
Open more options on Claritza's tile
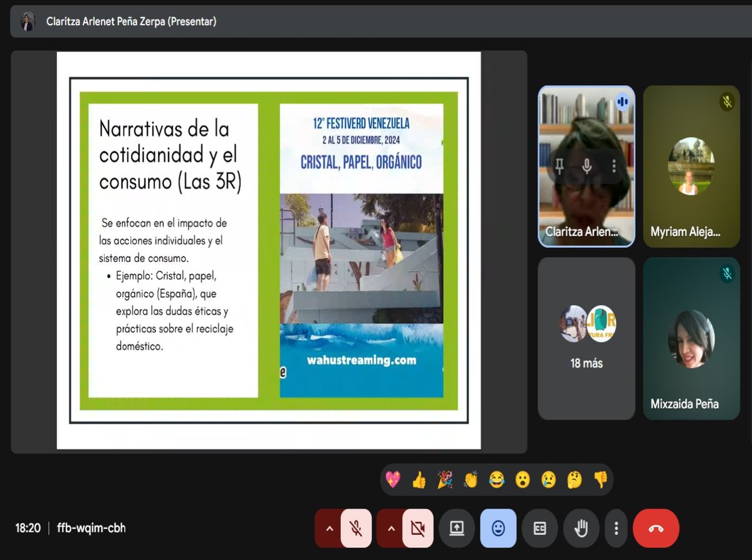(x=614, y=166)
